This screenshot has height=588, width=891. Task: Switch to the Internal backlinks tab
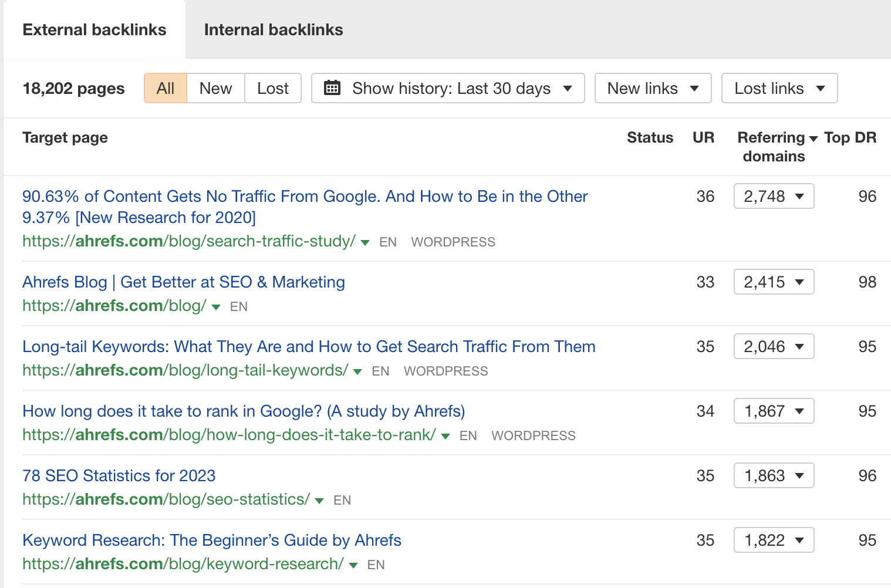(x=274, y=30)
